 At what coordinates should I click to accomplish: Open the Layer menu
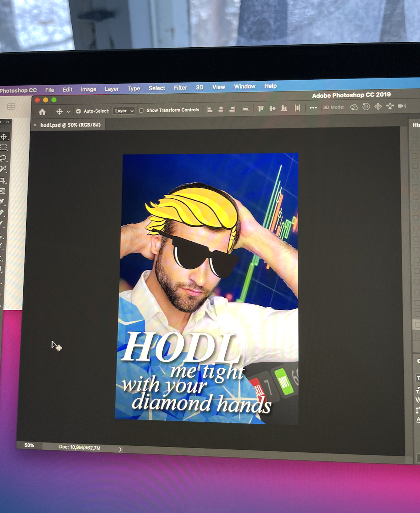click(111, 89)
